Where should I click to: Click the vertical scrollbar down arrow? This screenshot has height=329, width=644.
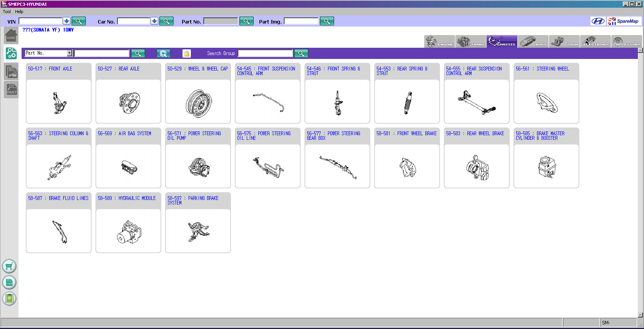click(x=640, y=315)
